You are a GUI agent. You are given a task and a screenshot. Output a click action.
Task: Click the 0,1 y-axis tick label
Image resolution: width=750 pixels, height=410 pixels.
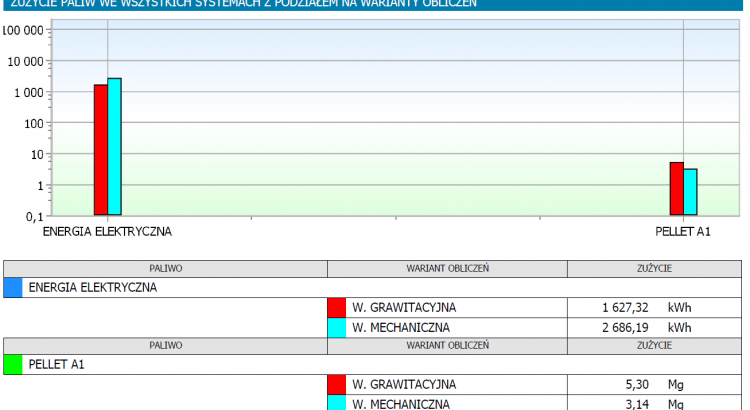[x=34, y=217]
